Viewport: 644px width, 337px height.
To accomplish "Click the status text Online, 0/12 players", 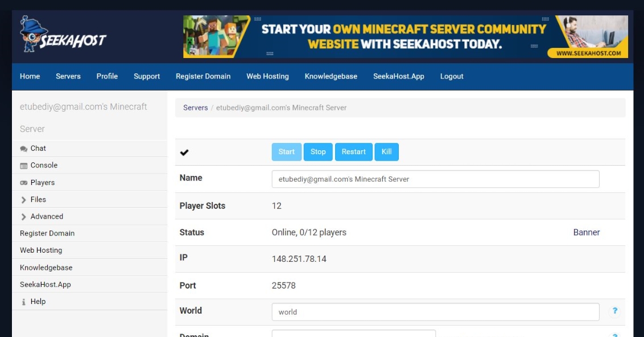I will pyautogui.click(x=309, y=233).
